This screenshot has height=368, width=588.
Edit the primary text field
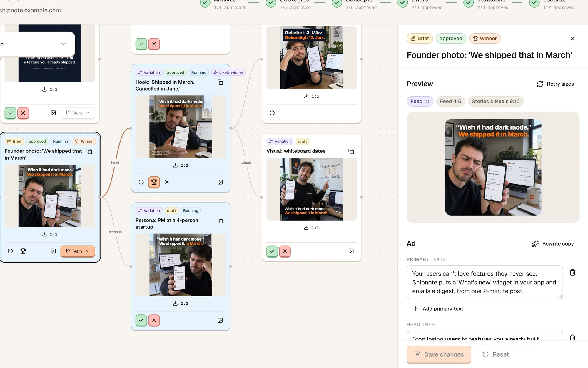[485, 282]
